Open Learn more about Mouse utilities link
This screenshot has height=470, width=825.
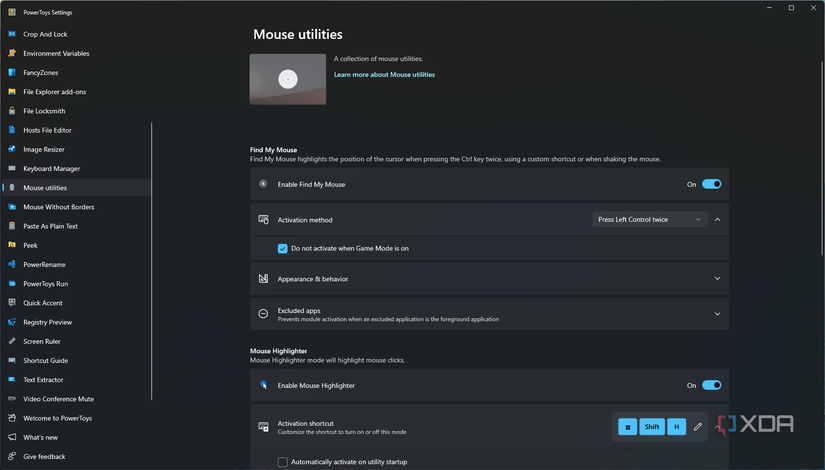(384, 75)
